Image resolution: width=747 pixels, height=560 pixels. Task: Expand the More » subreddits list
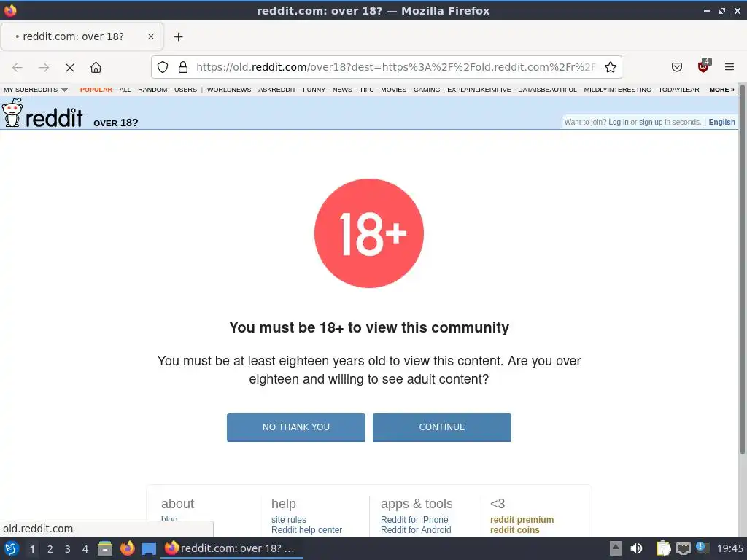point(721,90)
